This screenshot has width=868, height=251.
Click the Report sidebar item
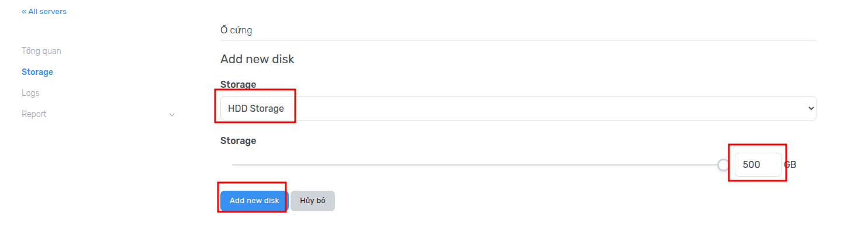pyautogui.click(x=34, y=114)
